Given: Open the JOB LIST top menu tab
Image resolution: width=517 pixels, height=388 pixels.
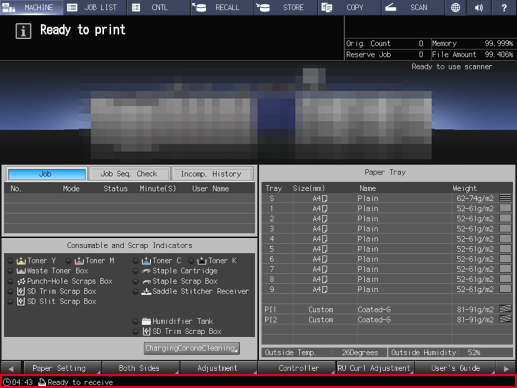Looking at the screenshot, I should [x=95, y=7].
